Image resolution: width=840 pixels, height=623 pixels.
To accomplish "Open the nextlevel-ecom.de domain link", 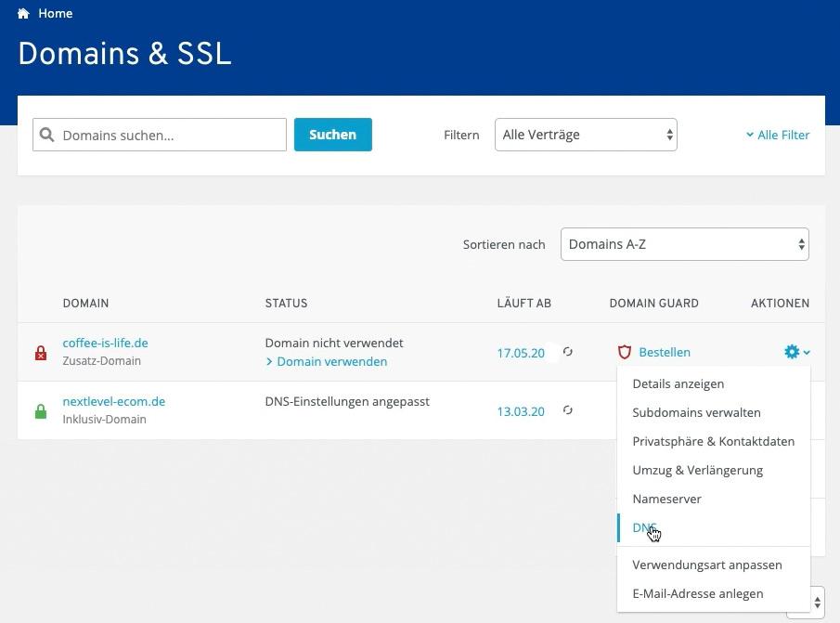I will 114,401.
